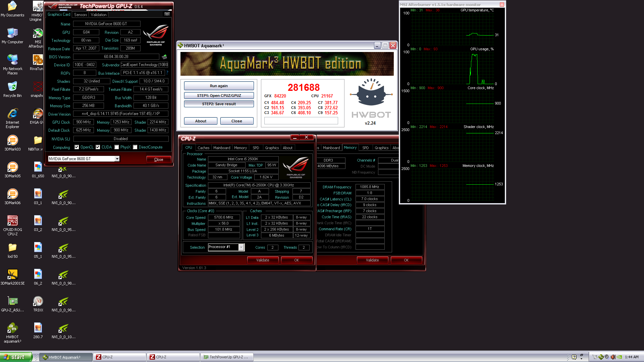
Task: Open the 06_2 file icon
Action: click(x=38, y=277)
